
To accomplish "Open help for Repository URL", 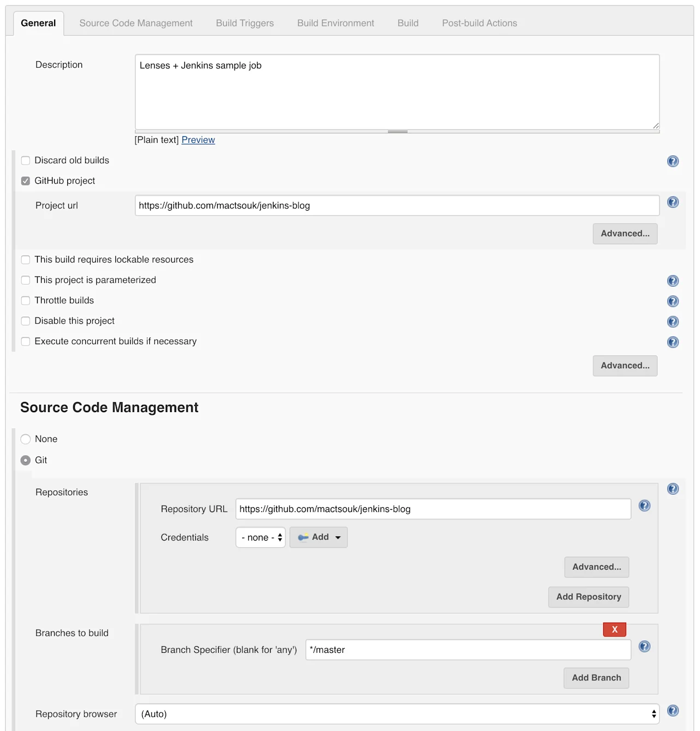I will (644, 506).
